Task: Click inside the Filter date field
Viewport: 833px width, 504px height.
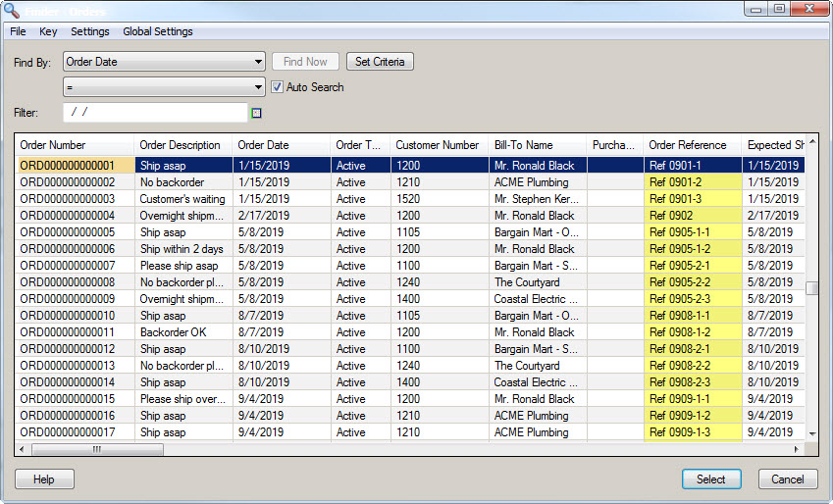Action: [x=155, y=112]
